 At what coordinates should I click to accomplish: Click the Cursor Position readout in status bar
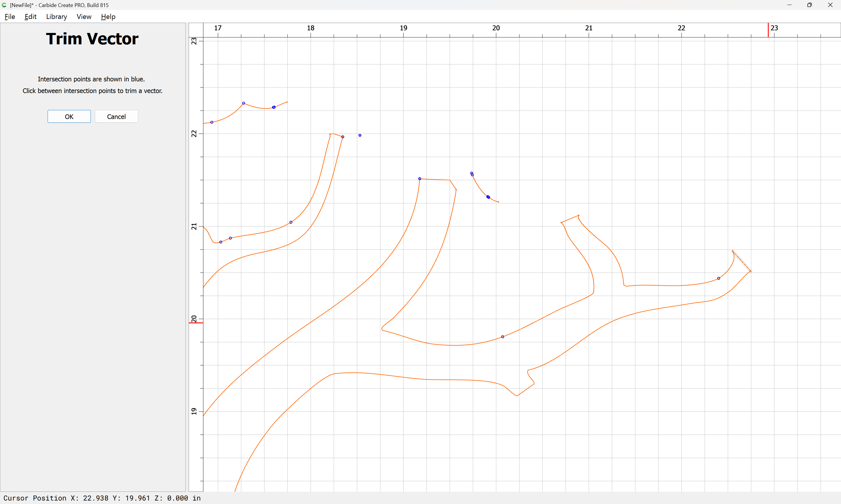102,498
